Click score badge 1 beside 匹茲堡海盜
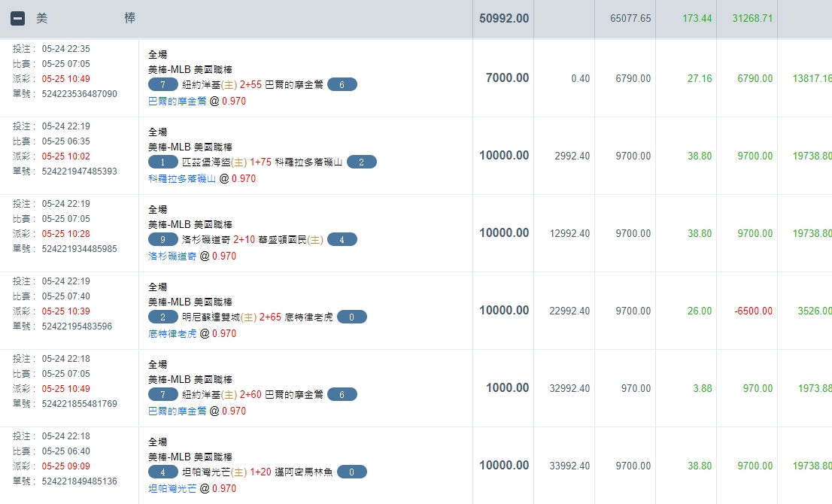Viewport: 832px width, 504px height. tap(163, 162)
